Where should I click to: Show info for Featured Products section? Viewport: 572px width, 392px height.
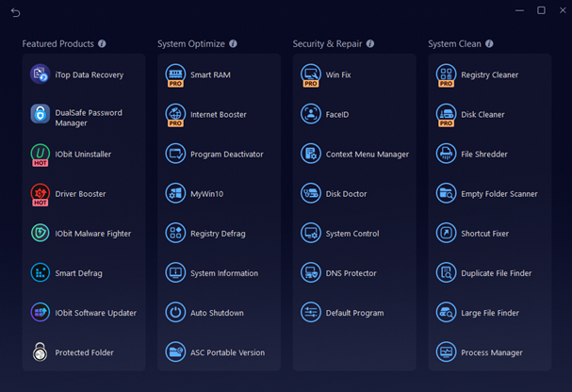click(102, 43)
